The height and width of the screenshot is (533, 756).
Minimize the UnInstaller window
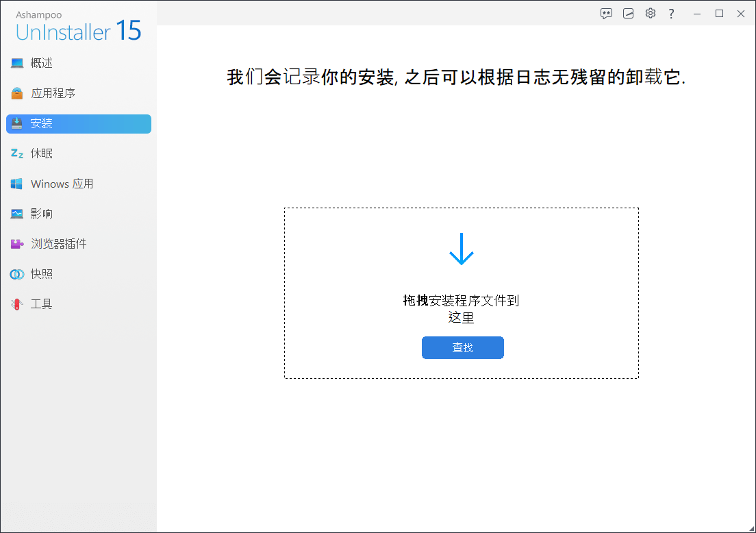696,14
